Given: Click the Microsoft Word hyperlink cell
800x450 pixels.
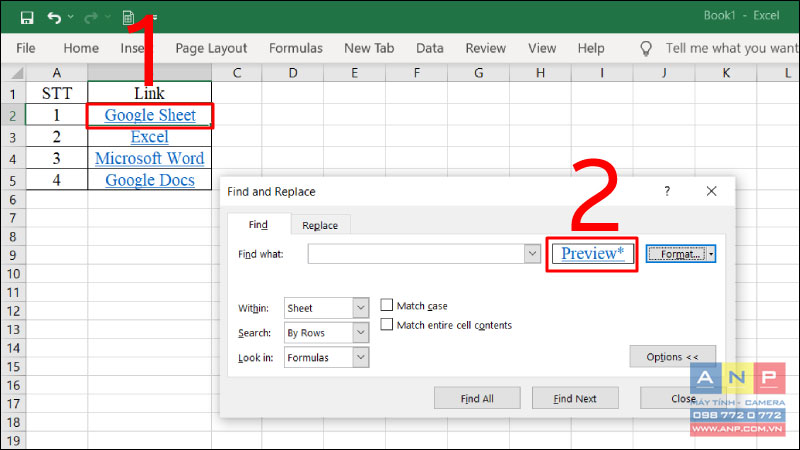Looking at the screenshot, I should point(149,158).
